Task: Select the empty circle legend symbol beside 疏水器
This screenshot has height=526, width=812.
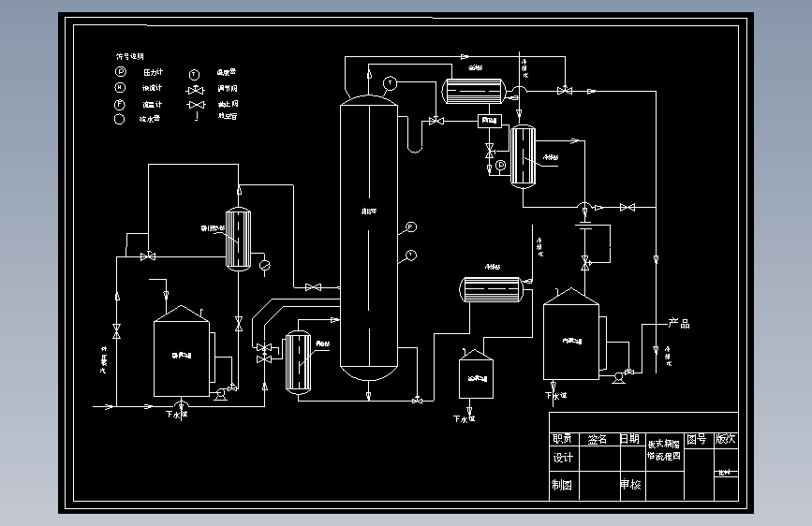Action: [x=119, y=120]
